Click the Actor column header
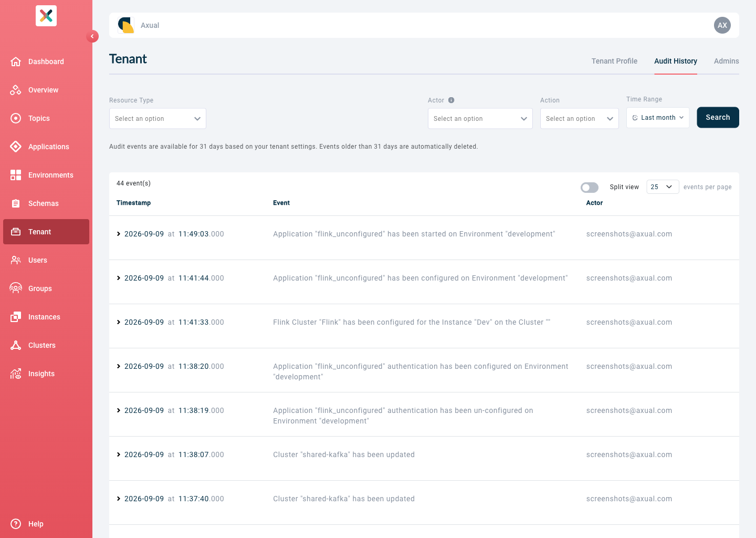This screenshot has height=538, width=756. click(x=594, y=203)
